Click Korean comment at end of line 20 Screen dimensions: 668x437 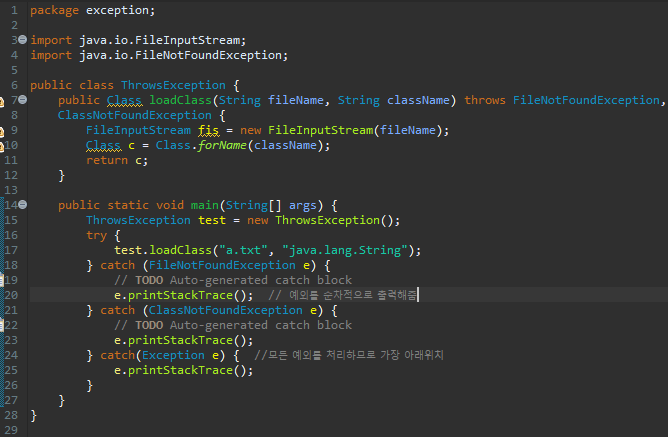pyautogui.click(x=343, y=295)
